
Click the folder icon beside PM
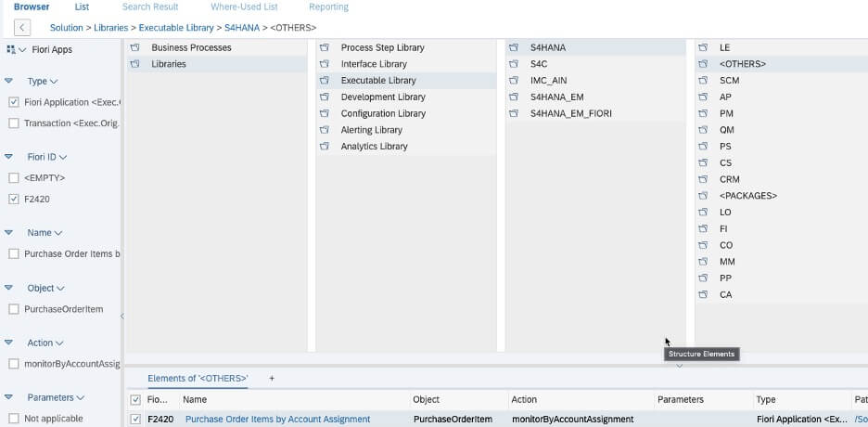[703, 113]
